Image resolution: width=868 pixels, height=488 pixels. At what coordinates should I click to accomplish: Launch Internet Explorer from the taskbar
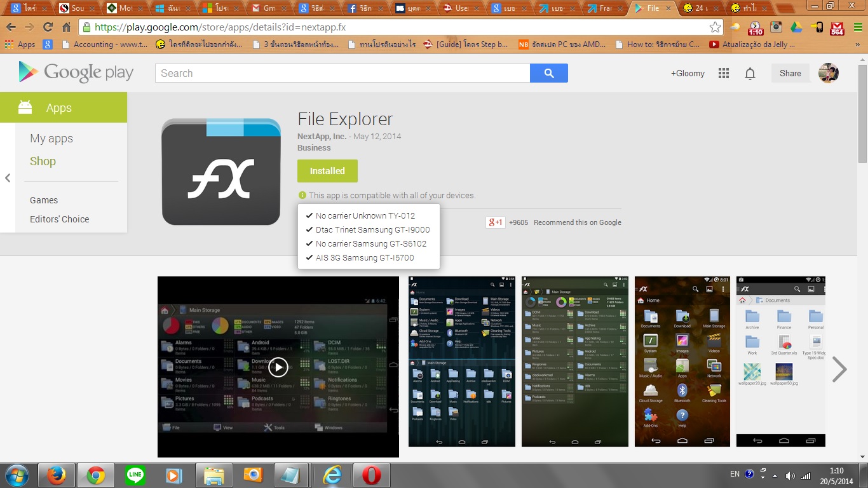tap(332, 475)
